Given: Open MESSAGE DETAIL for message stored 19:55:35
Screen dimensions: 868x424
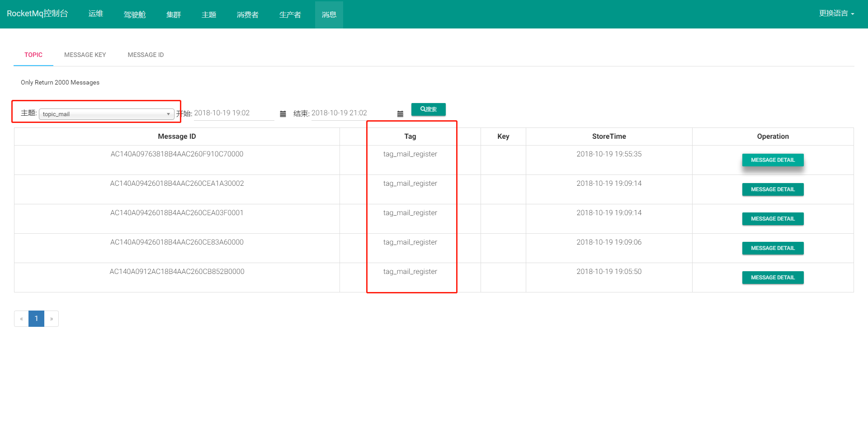Looking at the screenshot, I should click(773, 160).
